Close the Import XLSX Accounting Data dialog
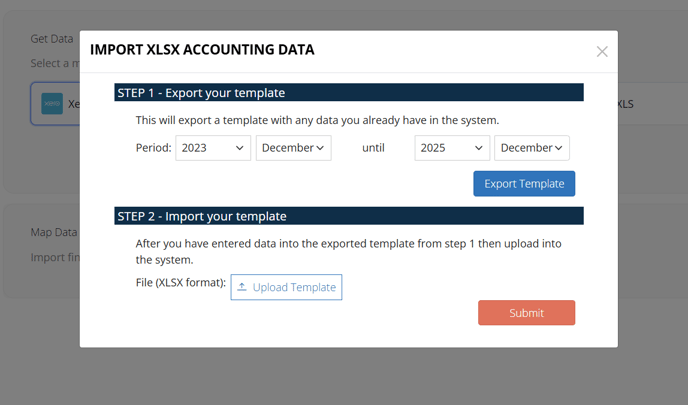Image resolution: width=688 pixels, height=405 pixels. pos(602,52)
